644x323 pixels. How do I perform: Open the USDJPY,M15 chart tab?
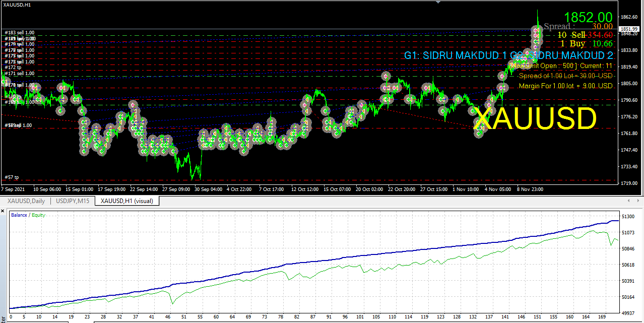click(73, 201)
